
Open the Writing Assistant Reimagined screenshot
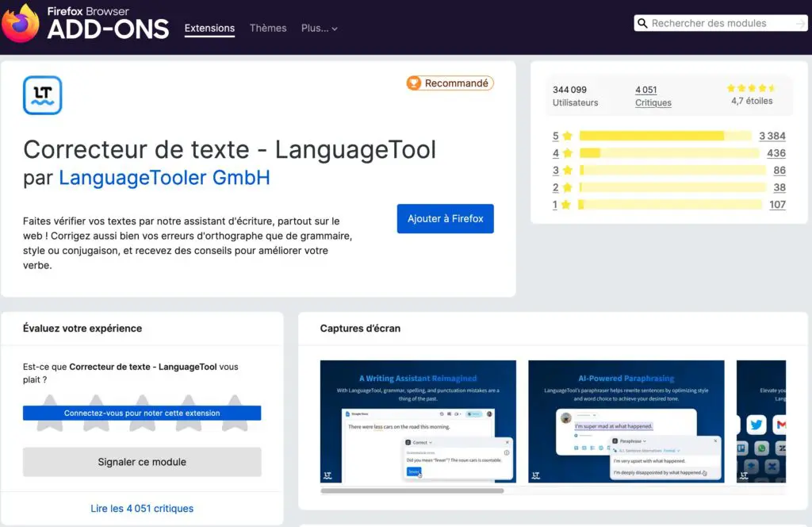[418, 421]
